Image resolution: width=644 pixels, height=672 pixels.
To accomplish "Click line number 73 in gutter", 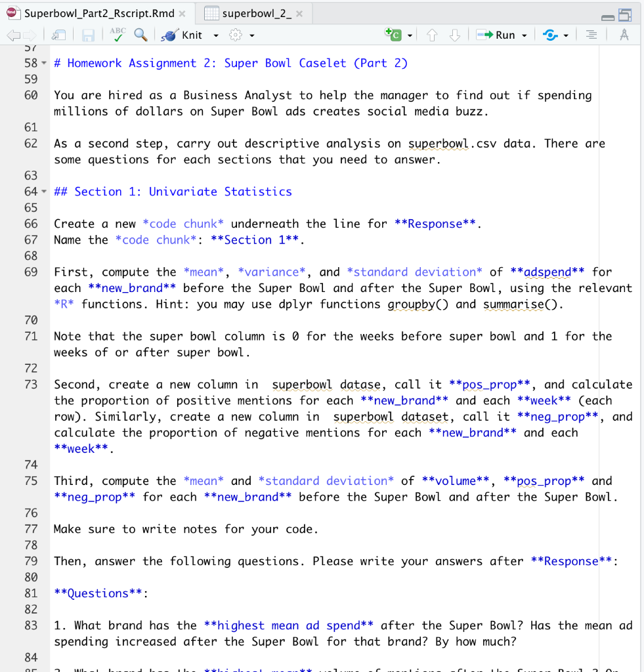I will [x=31, y=385].
